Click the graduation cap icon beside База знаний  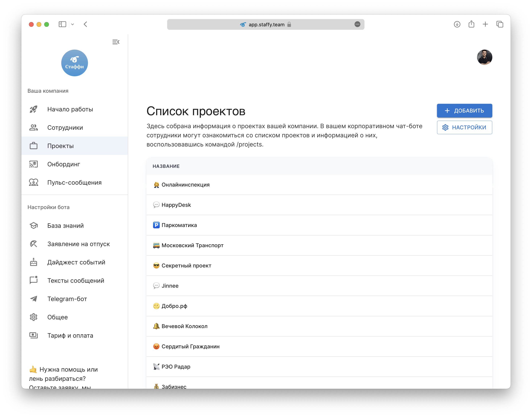pos(33,225)
